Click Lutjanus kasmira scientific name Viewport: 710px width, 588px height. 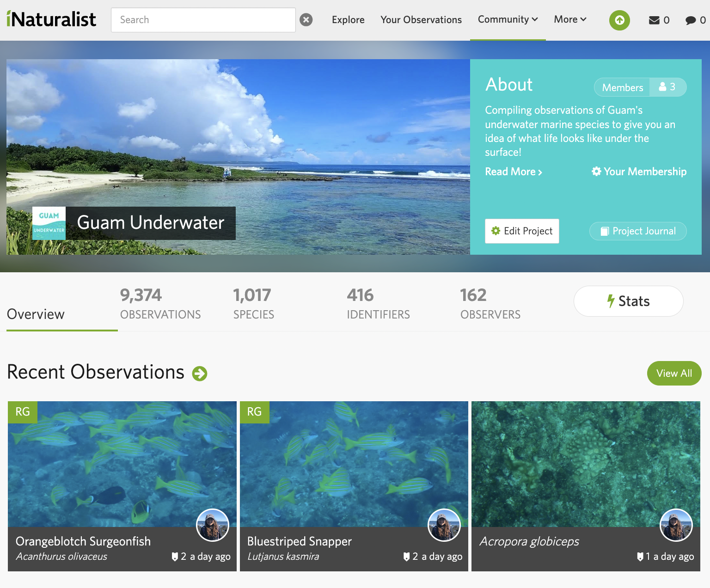pos(283,557)
